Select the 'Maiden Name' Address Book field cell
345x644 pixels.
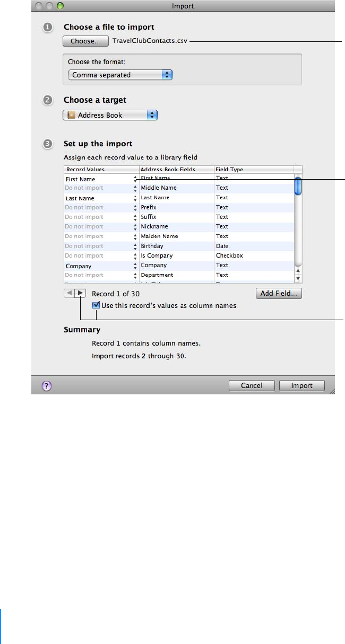pyautogui.click(x=176, y=236)
